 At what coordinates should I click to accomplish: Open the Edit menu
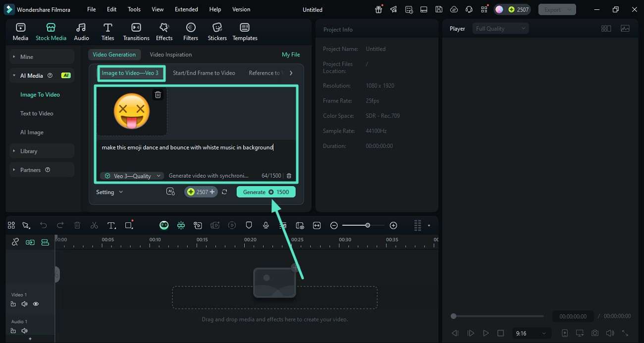click(112, 9)
